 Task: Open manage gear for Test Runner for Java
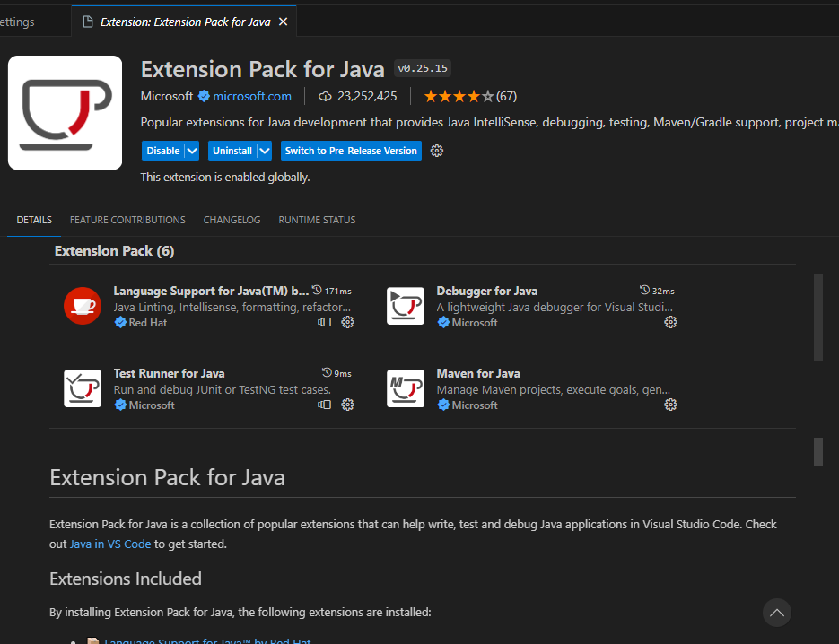[x=348, y=405]
